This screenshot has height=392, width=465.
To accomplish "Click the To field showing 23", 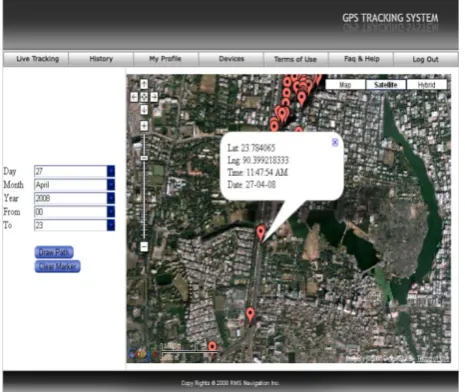I will 71,225.
